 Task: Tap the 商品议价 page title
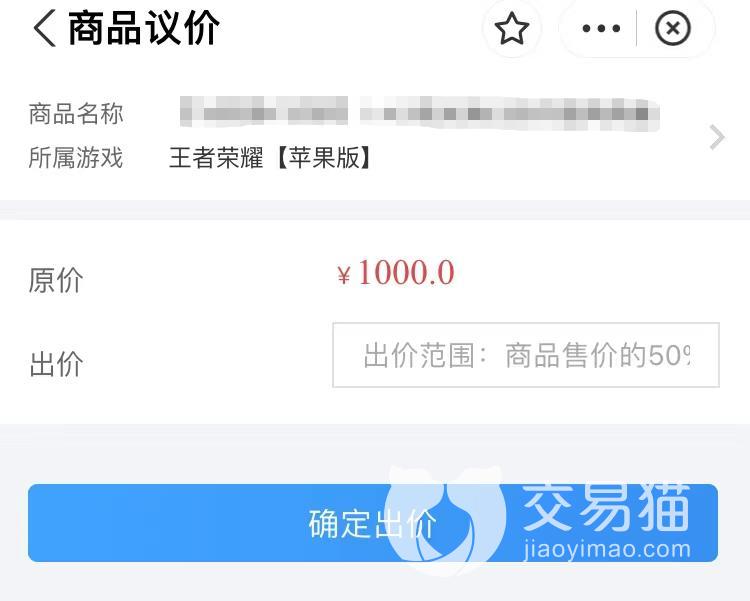(143, 29)
